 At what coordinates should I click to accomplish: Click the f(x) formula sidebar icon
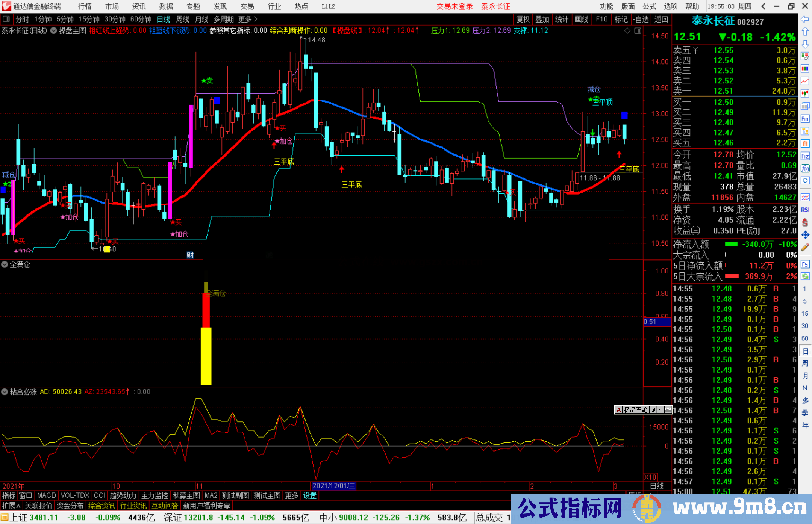click(805, 168)
